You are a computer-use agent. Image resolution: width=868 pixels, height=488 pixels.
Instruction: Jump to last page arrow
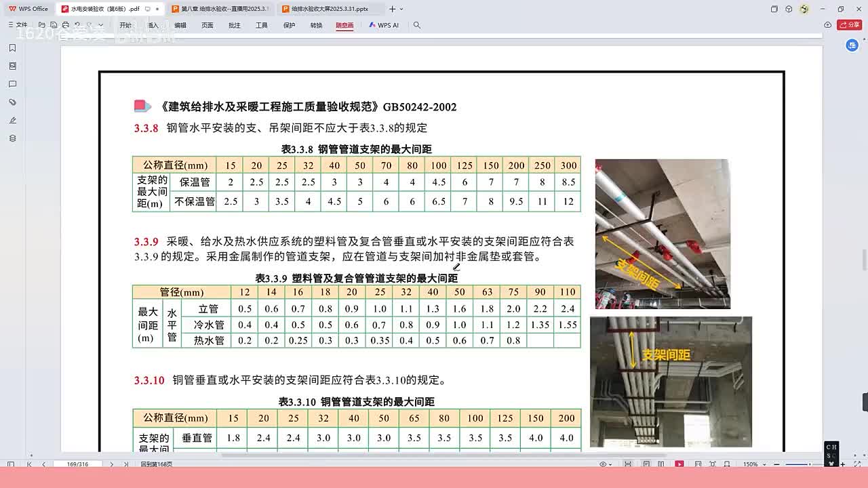point(126,464)
